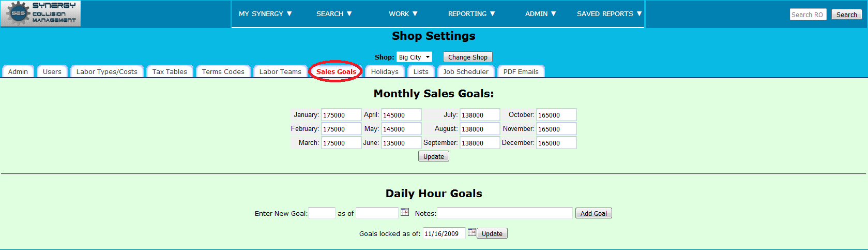Click the Notes field for daily goal
Image resolution: width=868 pixels, height=250 pixels.
coord(505,213)
